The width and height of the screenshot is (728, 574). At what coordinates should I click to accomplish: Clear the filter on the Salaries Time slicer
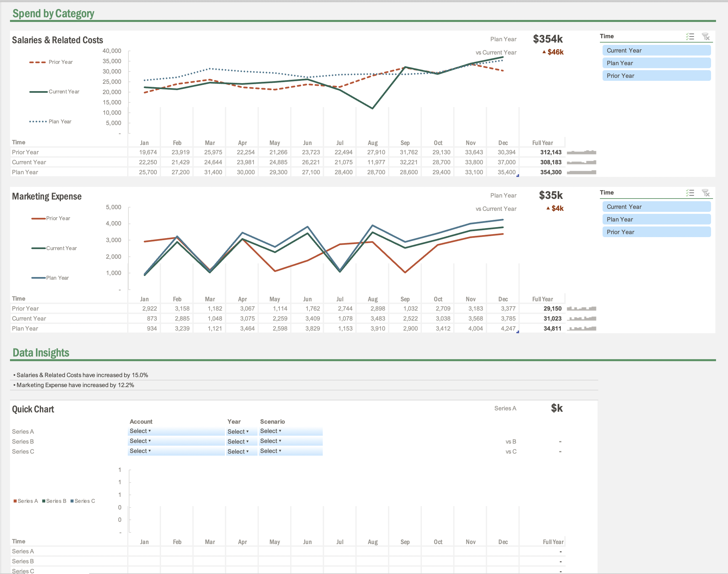pyautogui.click(x=706, y=37)
